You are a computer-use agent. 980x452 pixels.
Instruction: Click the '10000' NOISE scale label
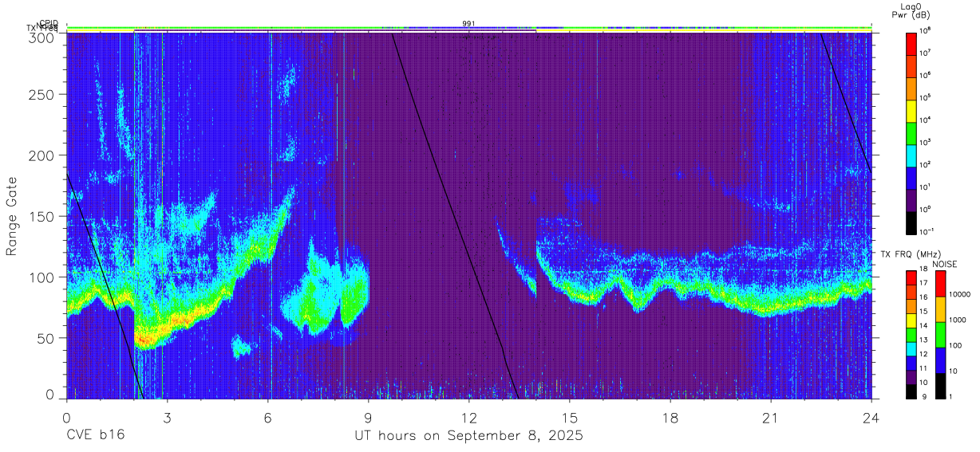click(959, 295)
